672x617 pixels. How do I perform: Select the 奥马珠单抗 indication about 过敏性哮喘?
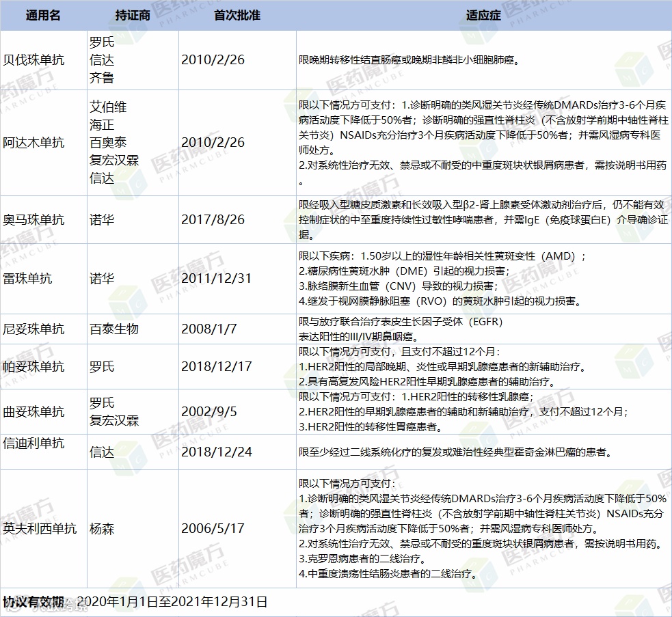pos(483,220)
